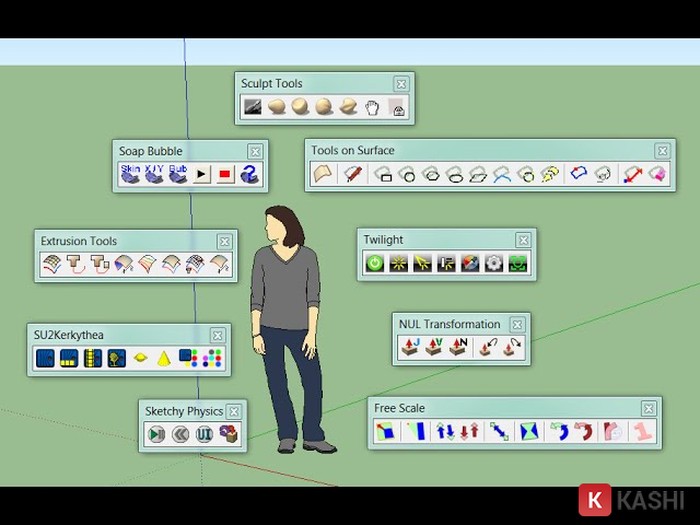Image resolution: width=700 pixels, height=525 pixels.
Task: Select the ellipse on surface tool
Action: point(454,174)
